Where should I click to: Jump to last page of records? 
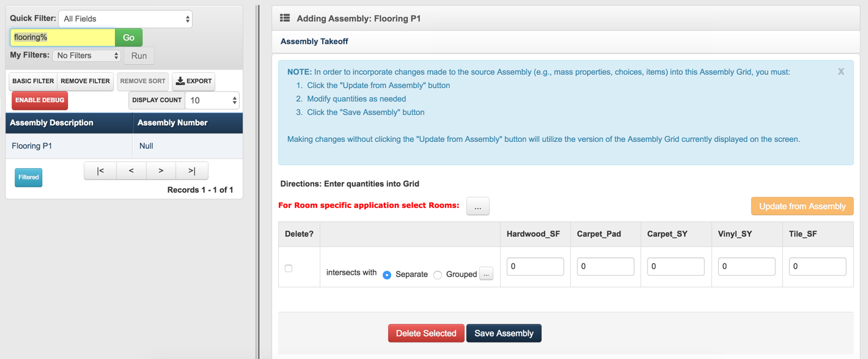(x=191, y=171)
